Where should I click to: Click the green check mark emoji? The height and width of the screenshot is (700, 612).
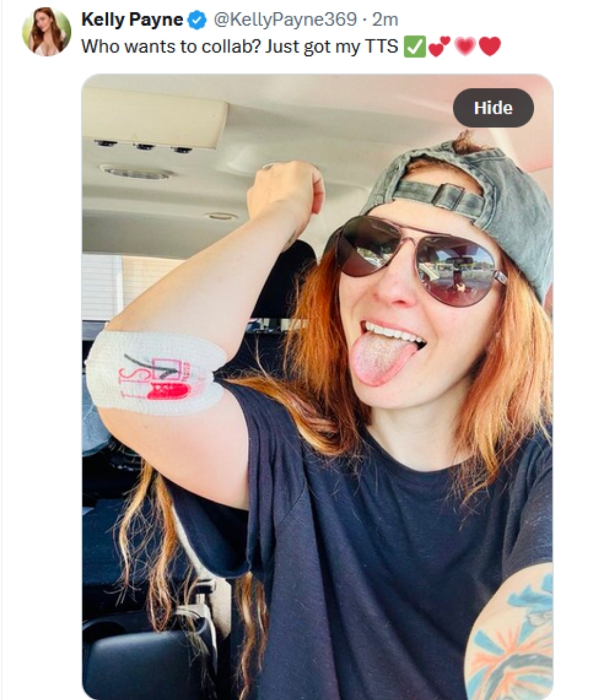pyautogui.click(x=414, y=47)
